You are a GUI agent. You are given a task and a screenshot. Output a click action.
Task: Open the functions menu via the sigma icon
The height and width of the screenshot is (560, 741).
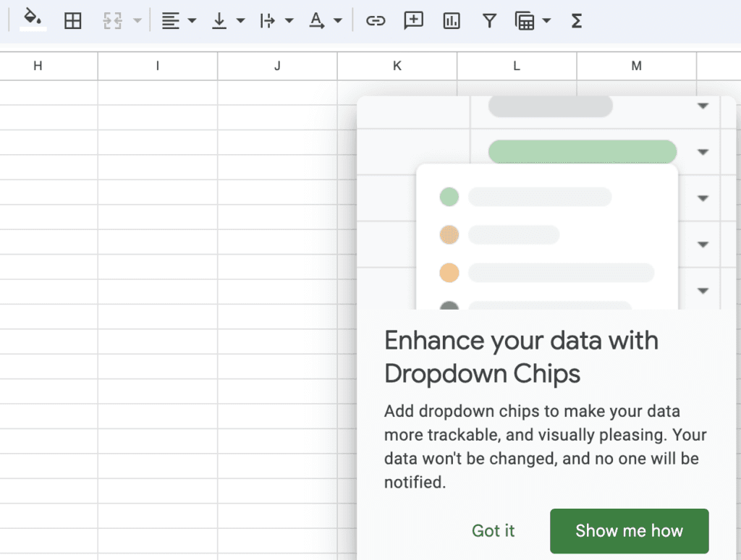(x=575, y=20)
